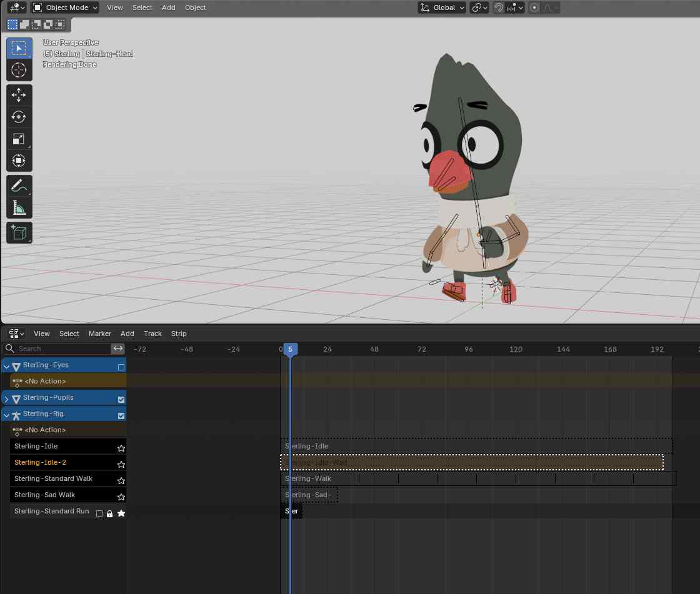Open the NLA editor View menu
The width and height of the screenshot is (700, 594).
click(x=41, y=334)
